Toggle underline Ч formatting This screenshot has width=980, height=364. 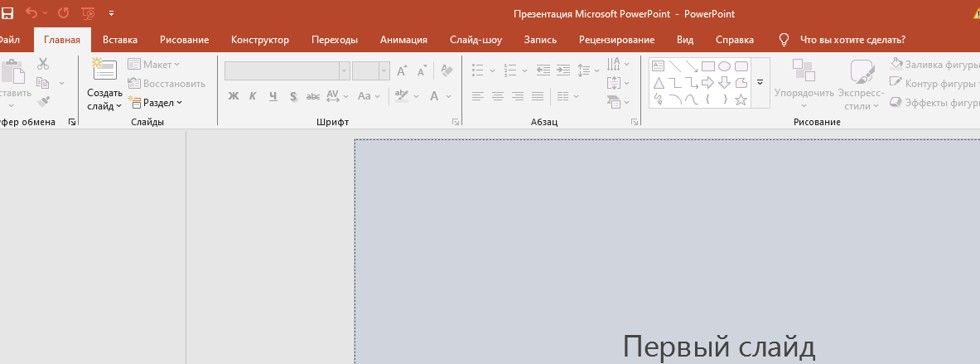coord(273,96)
